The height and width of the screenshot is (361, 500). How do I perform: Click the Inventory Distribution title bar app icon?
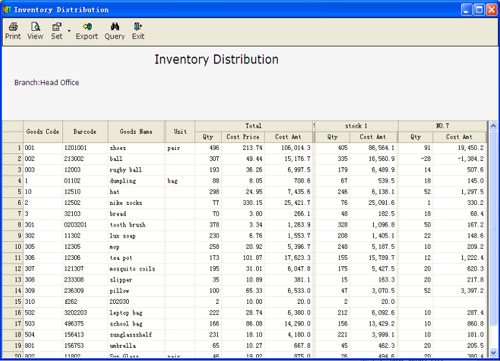[7, 9]
